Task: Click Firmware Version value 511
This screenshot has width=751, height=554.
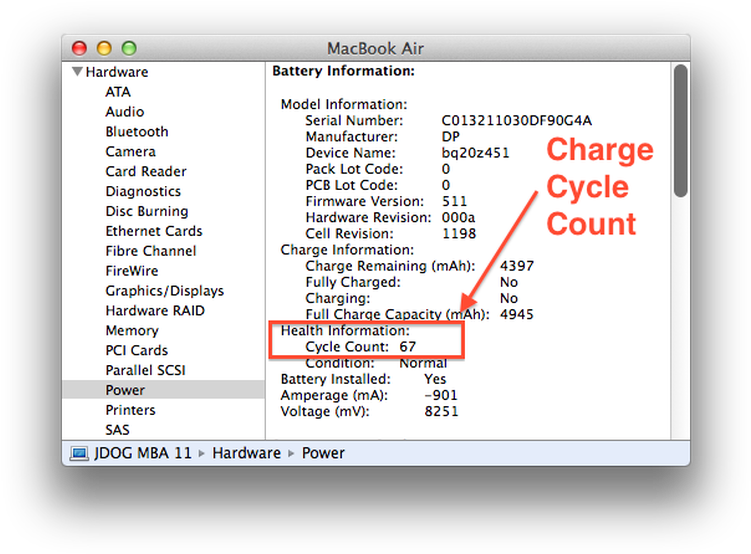Action: coord(454,201)
